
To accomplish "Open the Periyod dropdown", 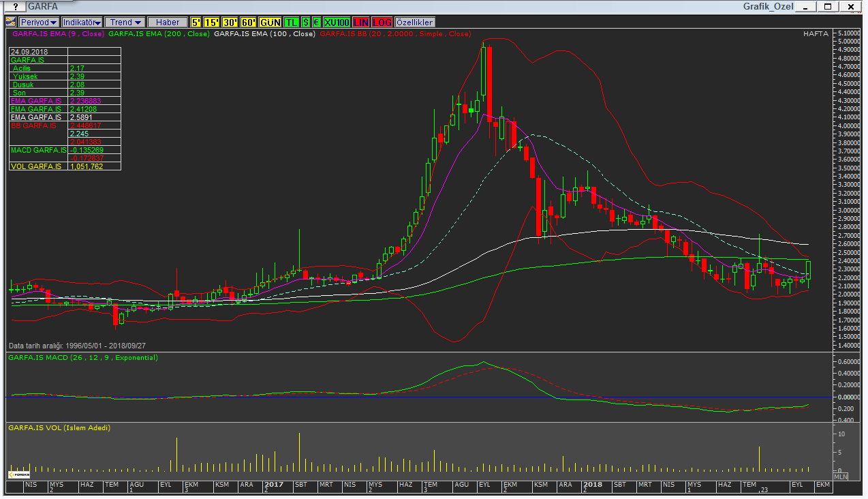I will point(39,22).
